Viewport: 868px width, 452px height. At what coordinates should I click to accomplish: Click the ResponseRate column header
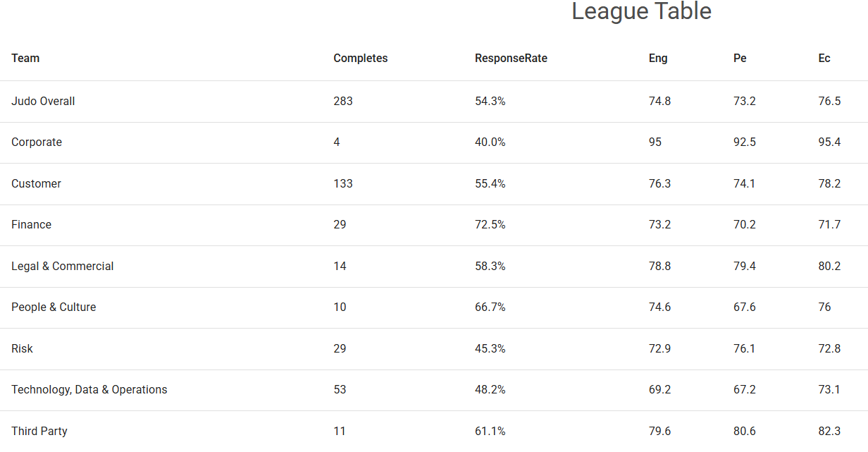pos(511,59)
